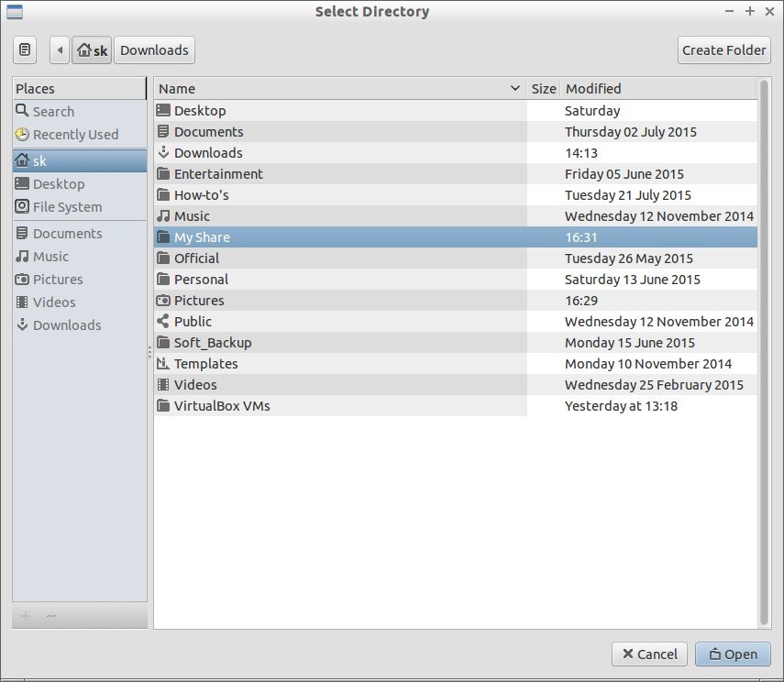Click the Templates folder icon
This screenshot has height=682, width=784.
pos(163,364)
